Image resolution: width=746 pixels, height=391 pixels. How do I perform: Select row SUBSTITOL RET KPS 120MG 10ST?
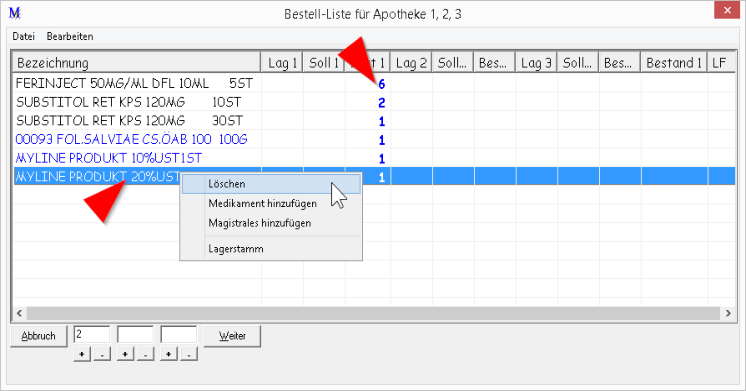pos(374,102)
